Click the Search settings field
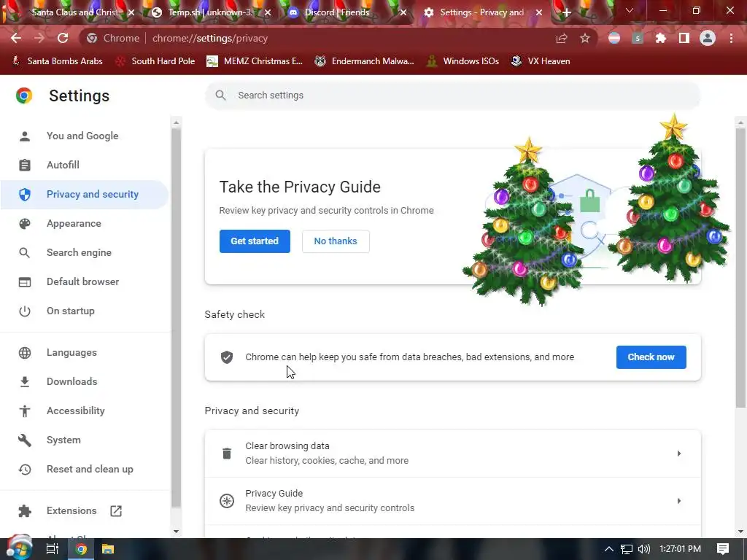 [452, 96]
